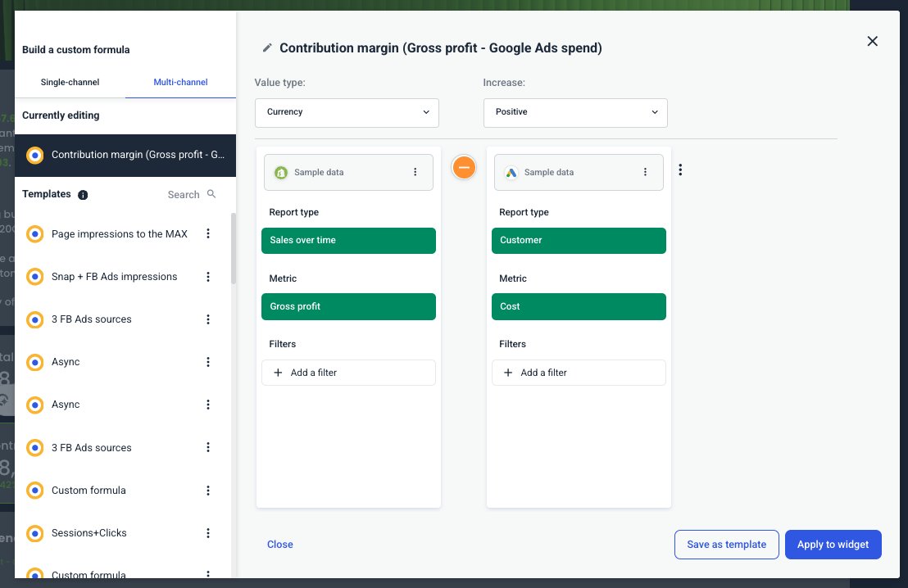Image resolution: width=908 pixels, height=588 pixels.
Task: Open three-dot menu in Shopify source card
Action: click(x=415, y=173)
